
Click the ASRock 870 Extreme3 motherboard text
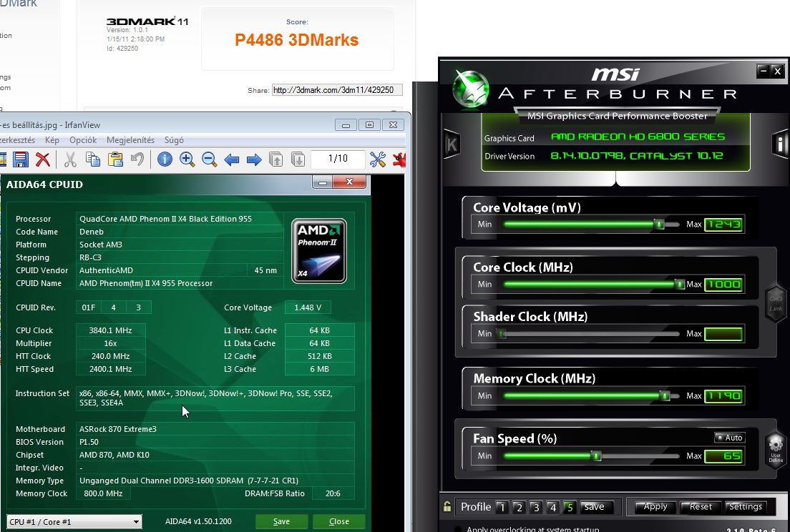pos(118,429)
